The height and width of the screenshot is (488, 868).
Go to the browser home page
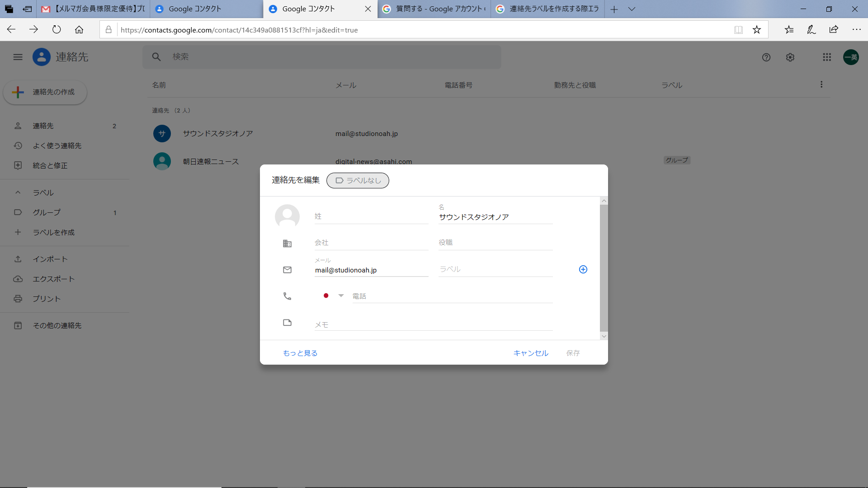coord(79,30)
